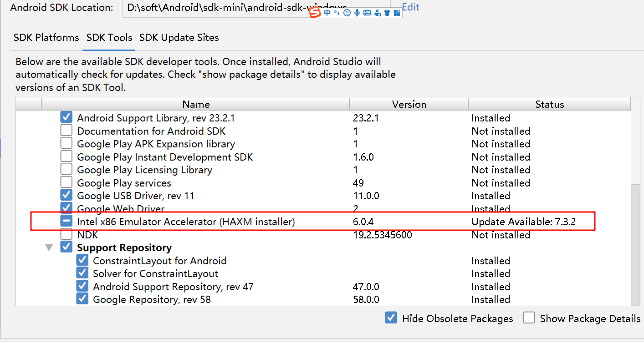Click the Version column header
This screenshot has width=644, height=343.
[x=409, y=104]
